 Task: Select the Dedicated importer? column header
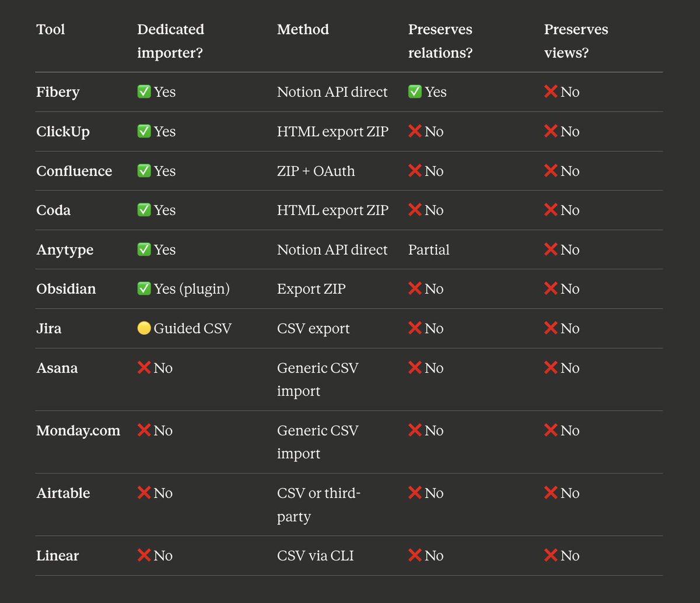coord(170,41)
